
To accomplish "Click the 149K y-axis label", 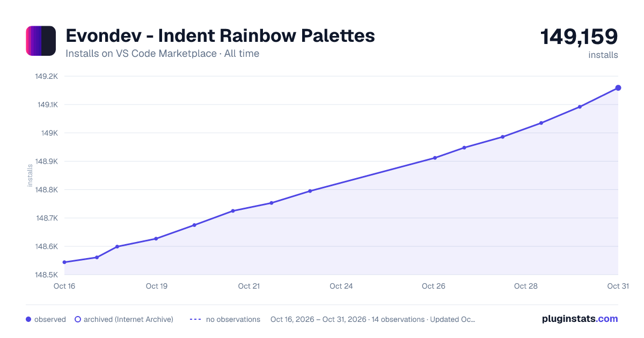I will (x=50, y=133).
